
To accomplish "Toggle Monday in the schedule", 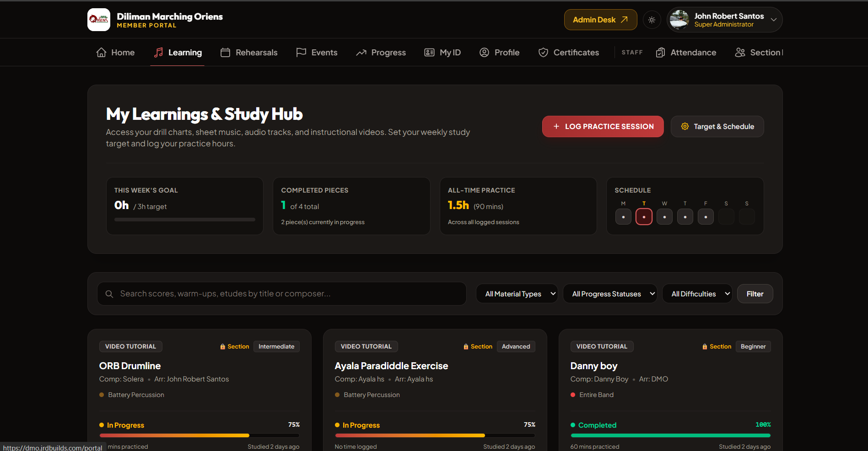I will (x=623, y=216).
